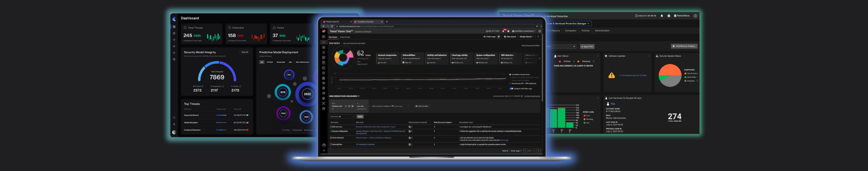Click the Apply button beside the risk factors filter
868x171 pixels.
(360, 117)
